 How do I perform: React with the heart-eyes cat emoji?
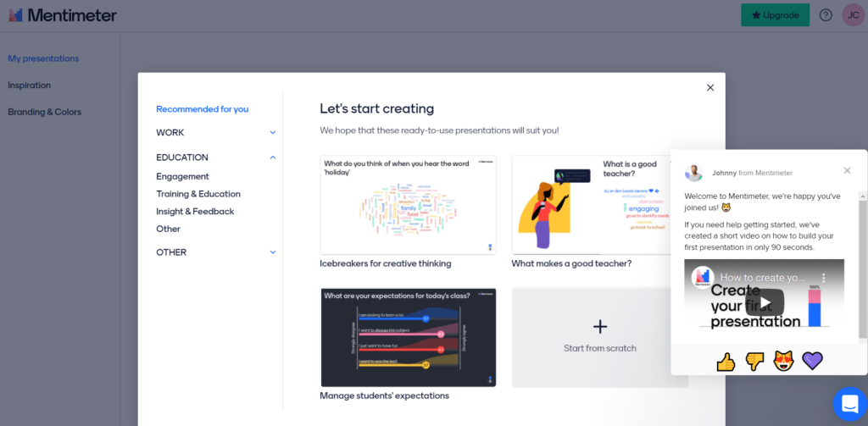coord(784,362)
